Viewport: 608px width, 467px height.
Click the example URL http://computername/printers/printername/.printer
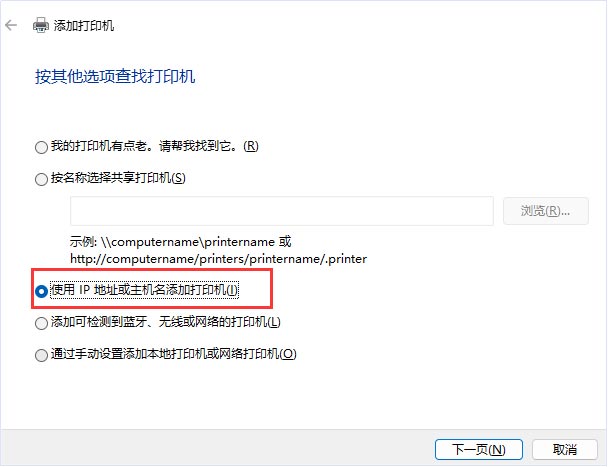[x=218, y=259]
